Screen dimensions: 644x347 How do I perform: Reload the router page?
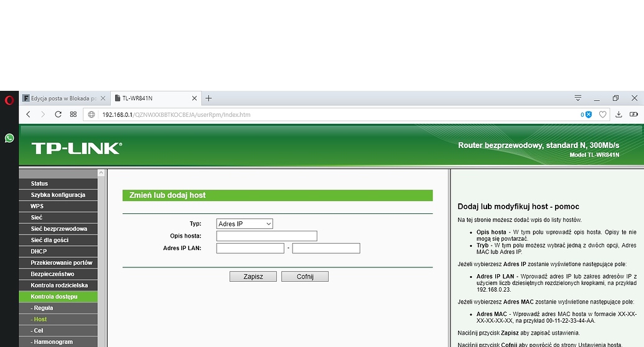[58, 114]
